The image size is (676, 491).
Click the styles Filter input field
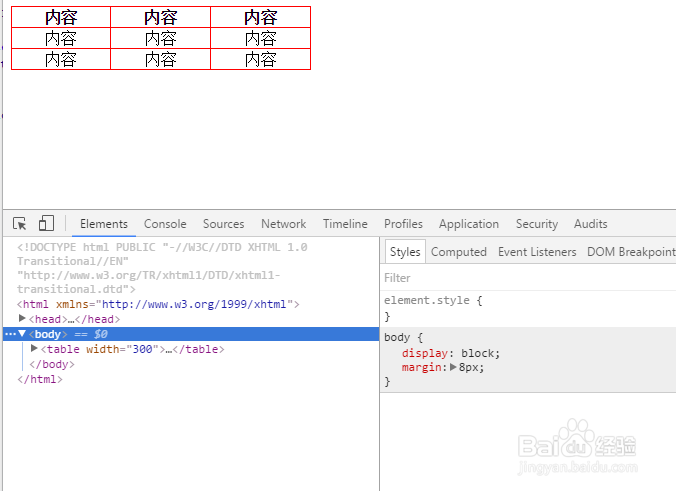click(528, 278)
